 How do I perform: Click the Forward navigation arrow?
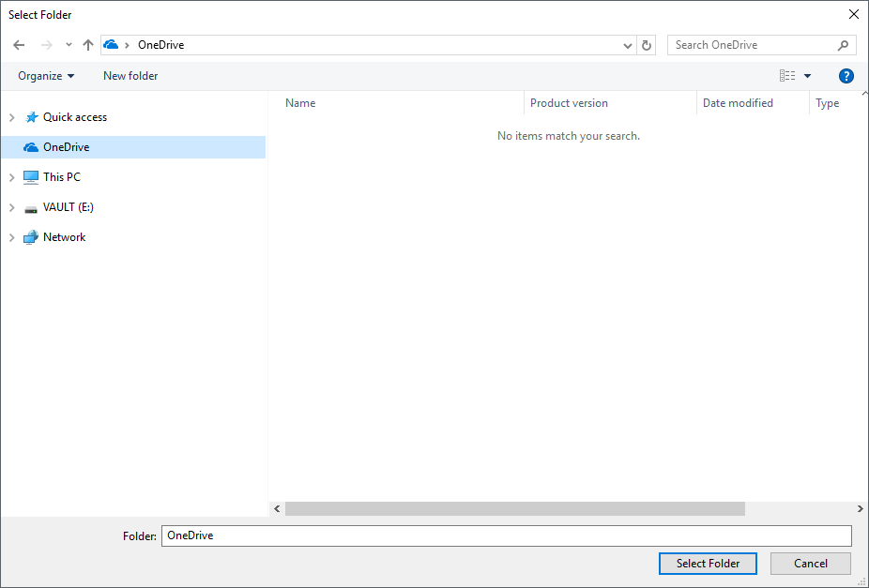(x=45, y=44)
